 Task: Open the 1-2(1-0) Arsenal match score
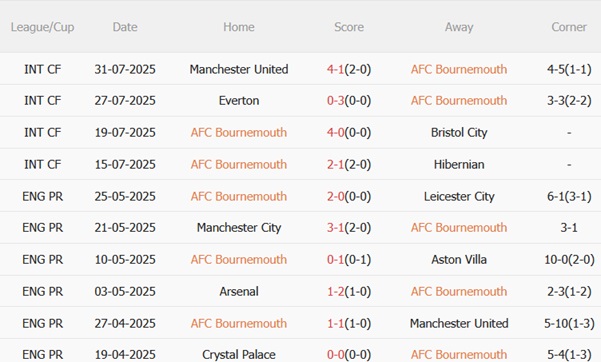[349, 291]
